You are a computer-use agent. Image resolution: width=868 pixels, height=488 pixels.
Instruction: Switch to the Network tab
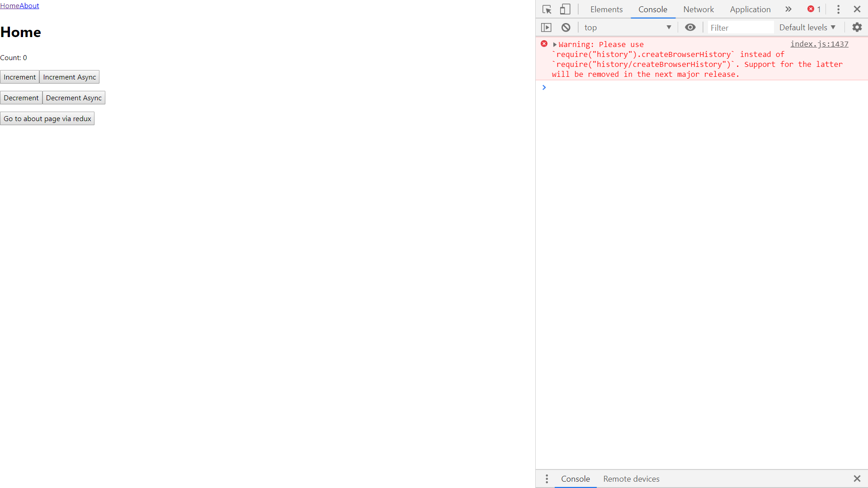pyautogui.click(x=698, y=9)
